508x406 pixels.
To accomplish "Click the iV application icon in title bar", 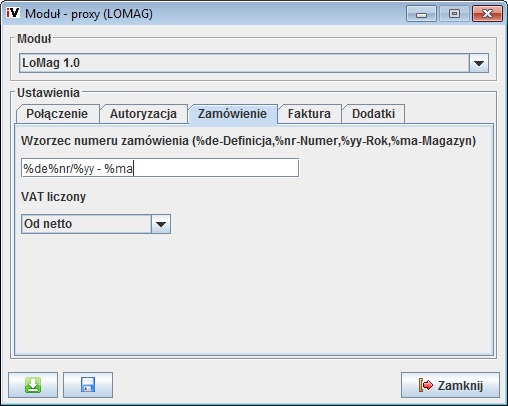I will click(13, 13).
